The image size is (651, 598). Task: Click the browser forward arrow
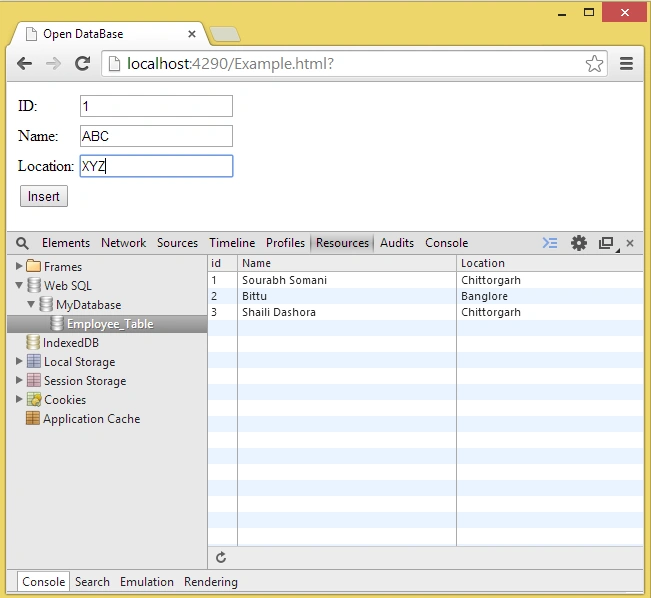pyautogui.click(x=54, y=64)
